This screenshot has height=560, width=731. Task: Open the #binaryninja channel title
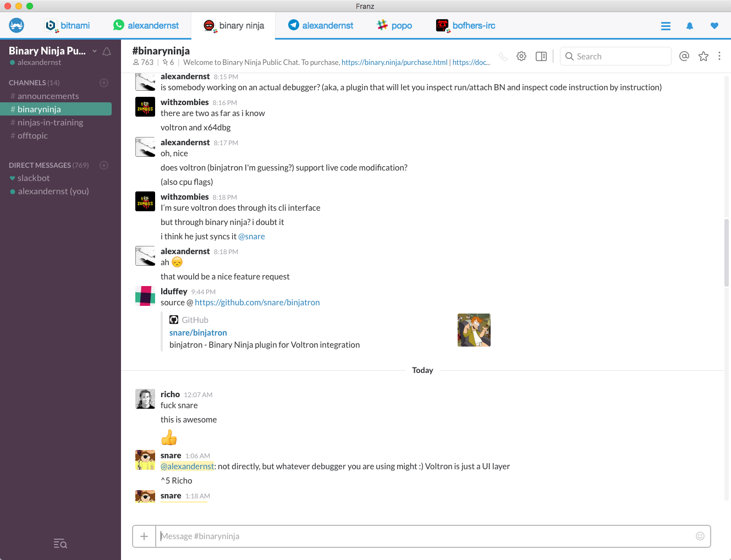[161, 51]
